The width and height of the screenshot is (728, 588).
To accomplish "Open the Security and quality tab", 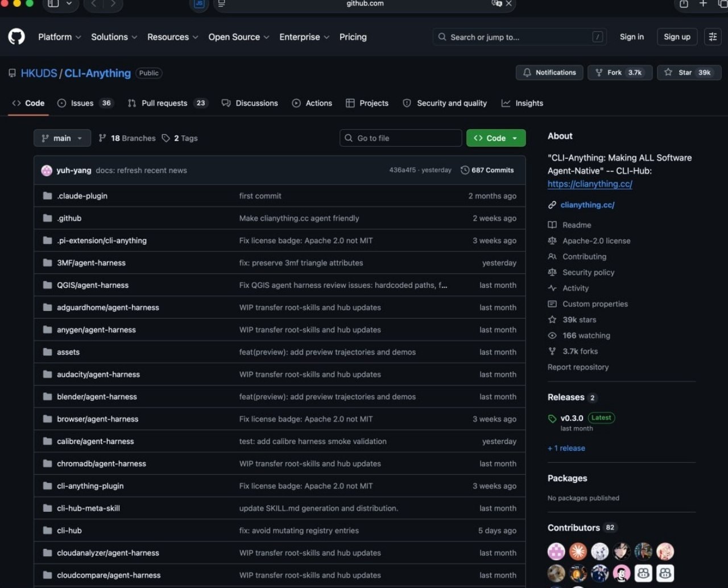I will point(445,103).
